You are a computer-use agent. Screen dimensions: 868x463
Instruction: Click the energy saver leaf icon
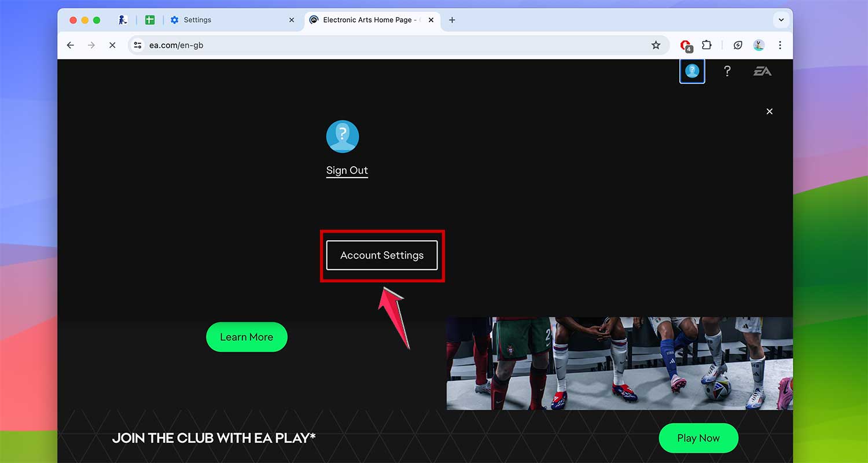(x=738, y=45)
